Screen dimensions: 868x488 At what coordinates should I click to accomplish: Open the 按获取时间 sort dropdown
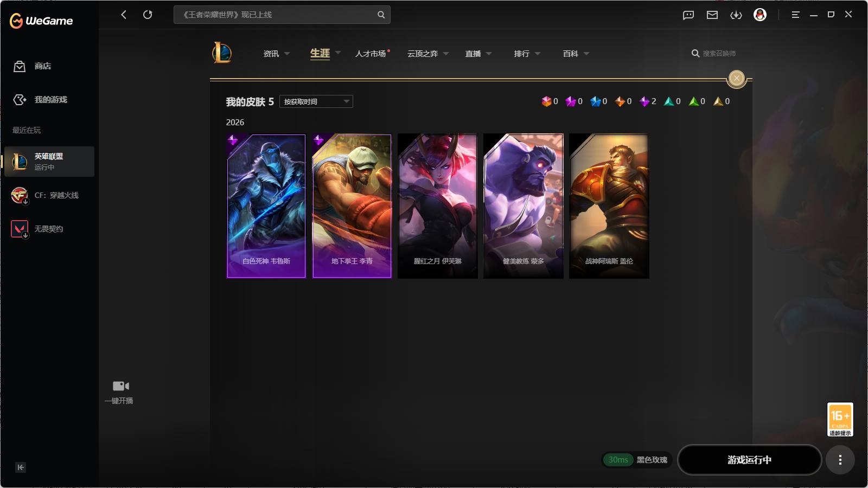[x=316, y=101]
